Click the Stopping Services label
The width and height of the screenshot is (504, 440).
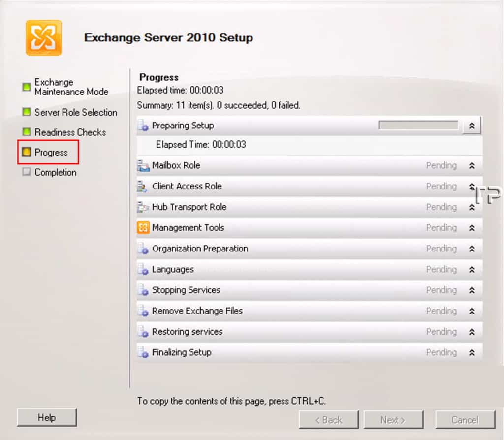coord(186,290)
